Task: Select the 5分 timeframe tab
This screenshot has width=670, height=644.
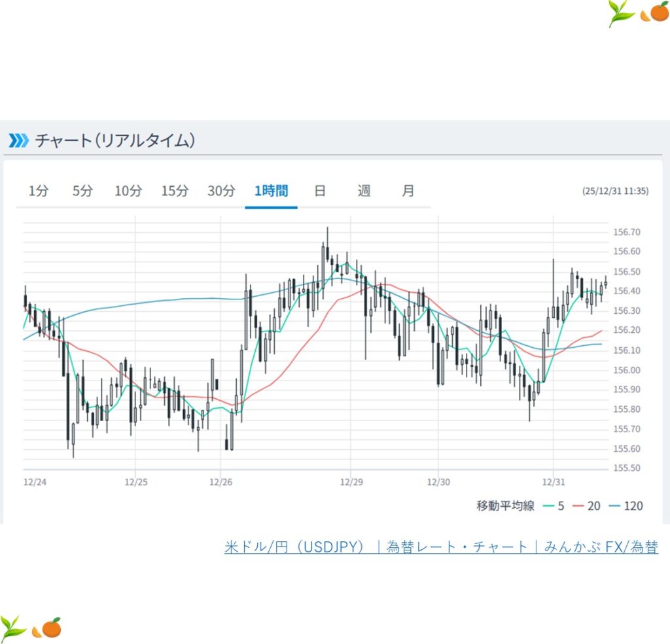Action: pos(82,191)
